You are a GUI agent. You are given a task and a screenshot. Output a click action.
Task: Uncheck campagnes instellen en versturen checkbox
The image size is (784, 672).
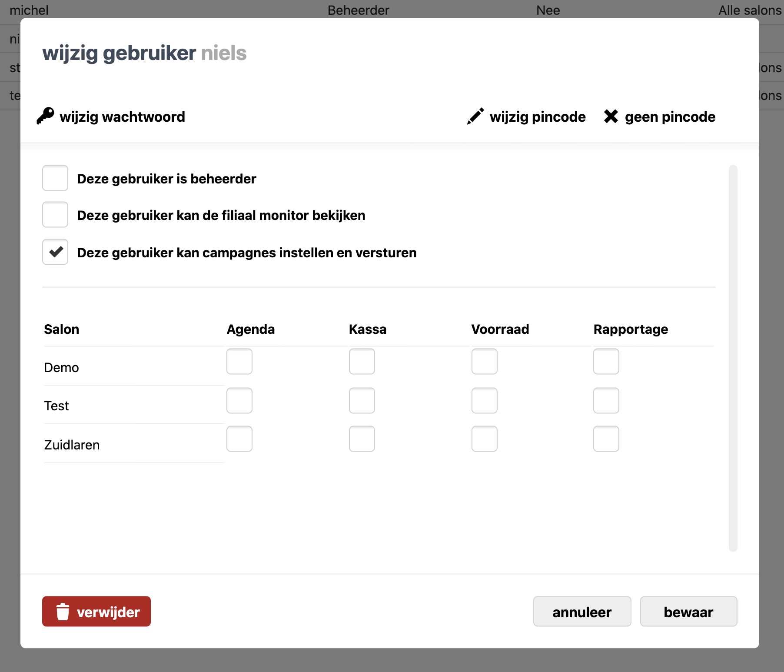(x=55, y=252)
